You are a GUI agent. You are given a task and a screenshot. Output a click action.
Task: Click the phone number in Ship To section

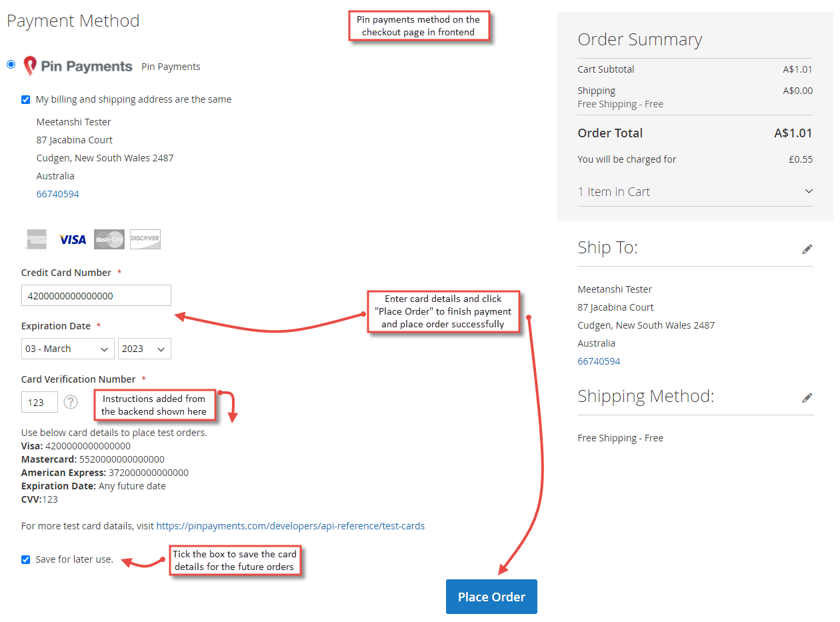(599, 361)
